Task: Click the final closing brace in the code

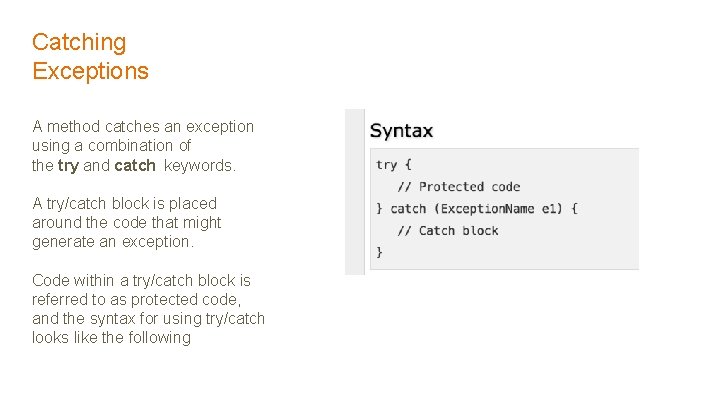Action: tap(379, 253)
